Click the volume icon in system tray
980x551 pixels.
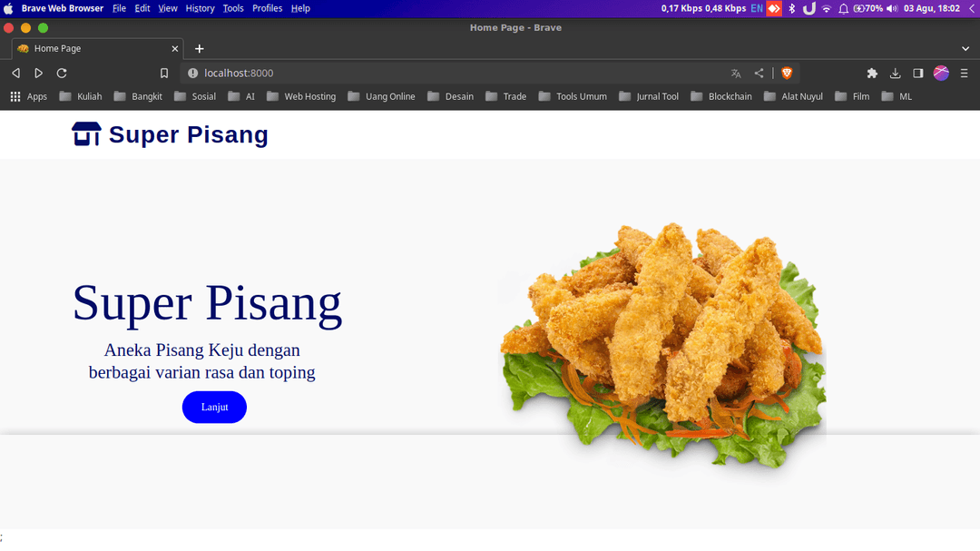click(891, 8)
